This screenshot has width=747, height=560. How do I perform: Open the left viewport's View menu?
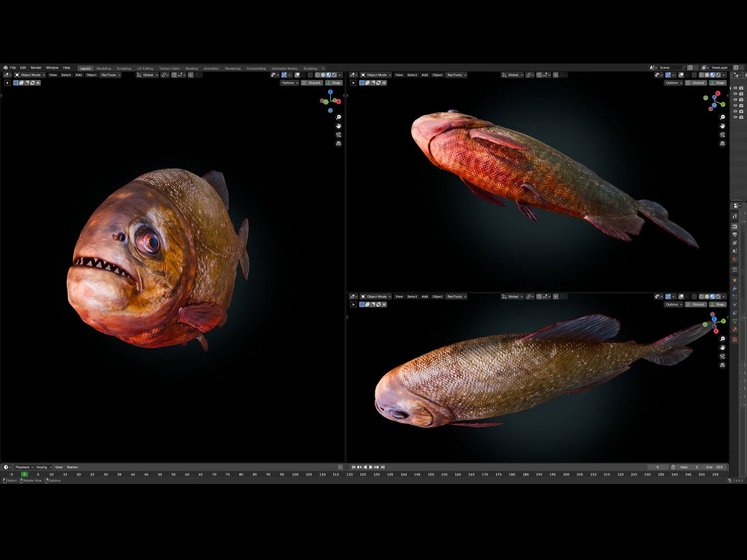pos(53,75)
